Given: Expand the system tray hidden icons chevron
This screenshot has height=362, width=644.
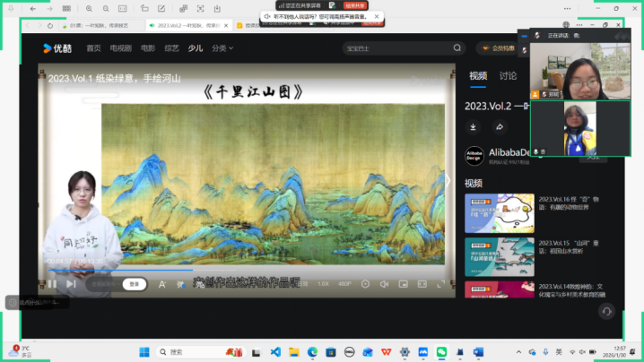Looking at the screenshot, I should pyautogui.click(x=518, y=352).
